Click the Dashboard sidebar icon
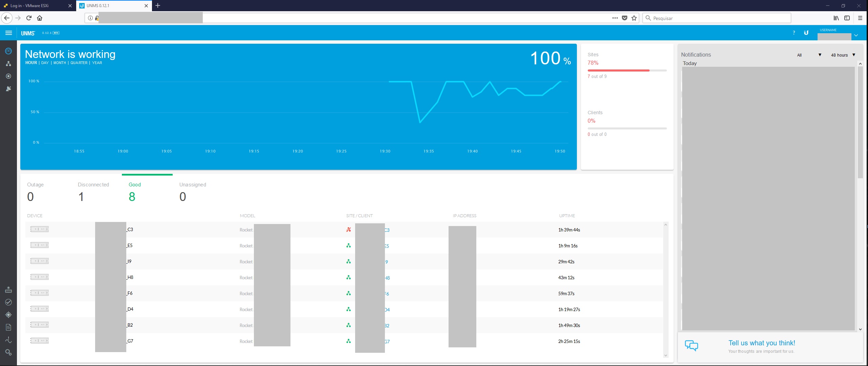This screenshot has height=366, width=868. point(8,51)
